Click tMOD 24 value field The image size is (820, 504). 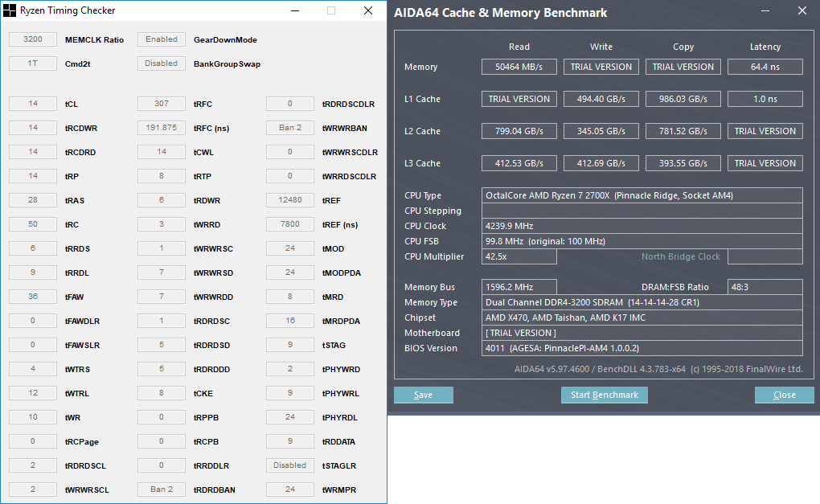[290, 248]
